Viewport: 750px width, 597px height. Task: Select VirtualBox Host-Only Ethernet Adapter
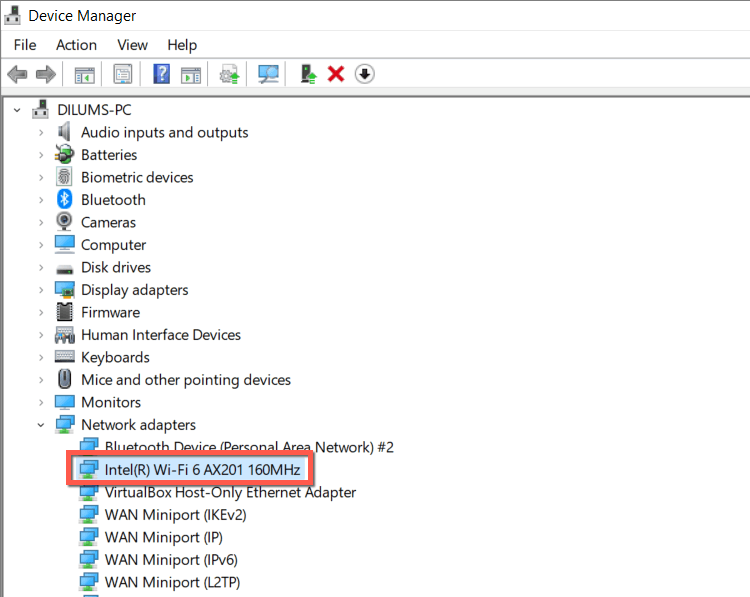[x=230, y=492]
